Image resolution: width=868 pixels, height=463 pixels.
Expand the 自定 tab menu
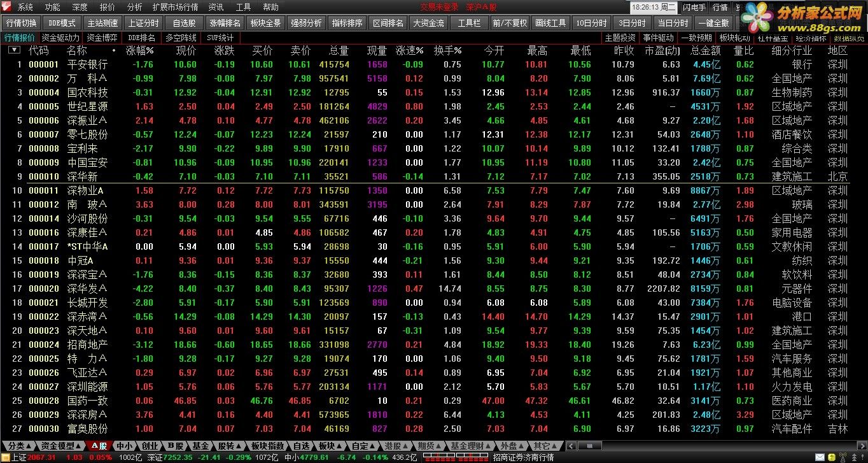(372, 447)
